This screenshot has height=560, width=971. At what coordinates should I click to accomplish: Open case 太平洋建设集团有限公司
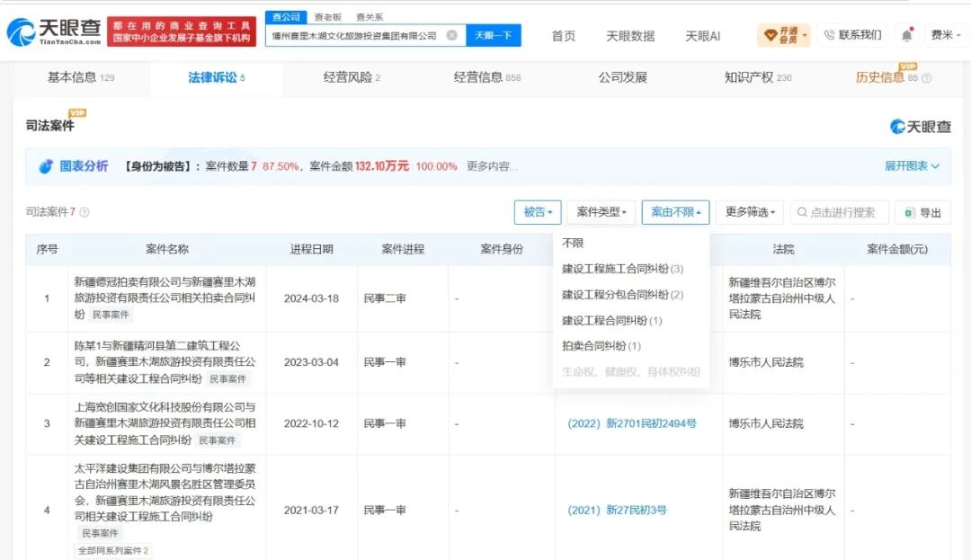click(x=165, y=492)
